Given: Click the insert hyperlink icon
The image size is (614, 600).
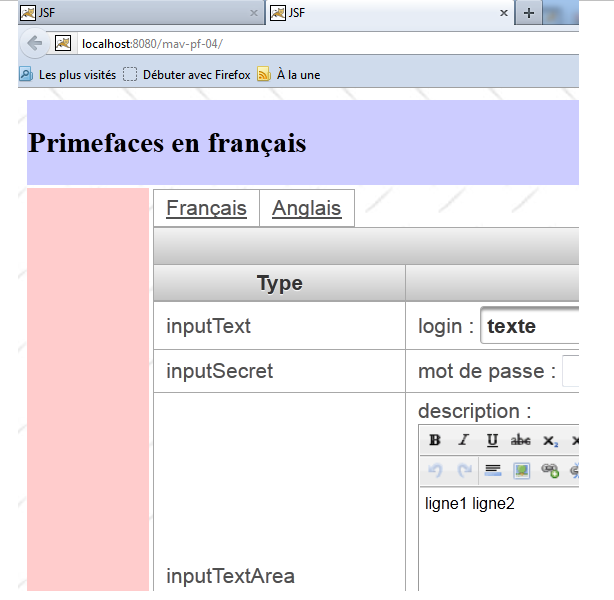Looking at the screenshot, I should pos(550,469).
